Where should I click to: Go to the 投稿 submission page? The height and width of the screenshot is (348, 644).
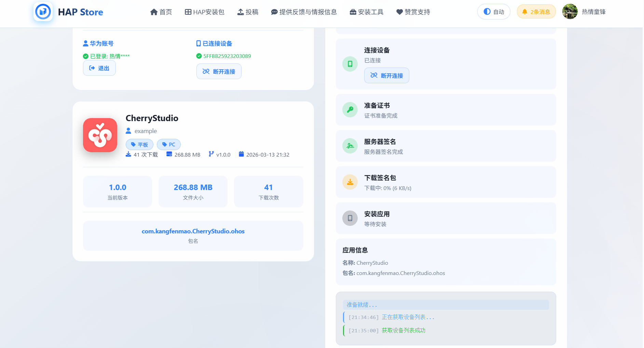(248, 12)
